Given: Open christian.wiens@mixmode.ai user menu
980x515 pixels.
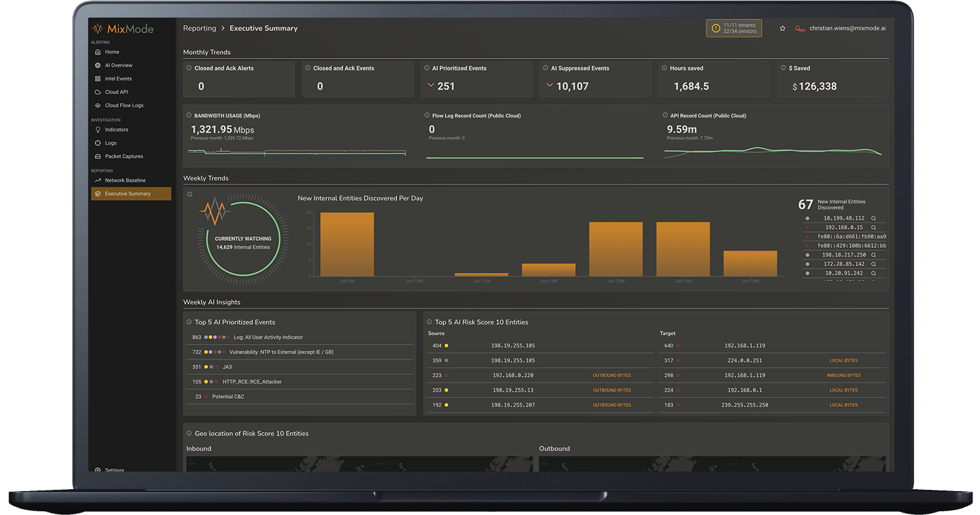Looking at the screenshot, I should (x=847, y=28).
